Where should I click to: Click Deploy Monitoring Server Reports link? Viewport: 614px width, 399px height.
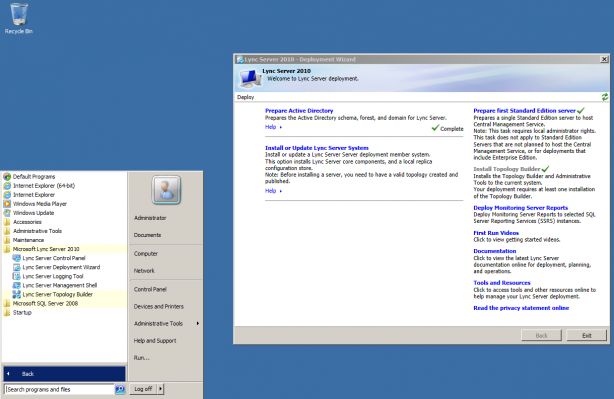[520, 208]
